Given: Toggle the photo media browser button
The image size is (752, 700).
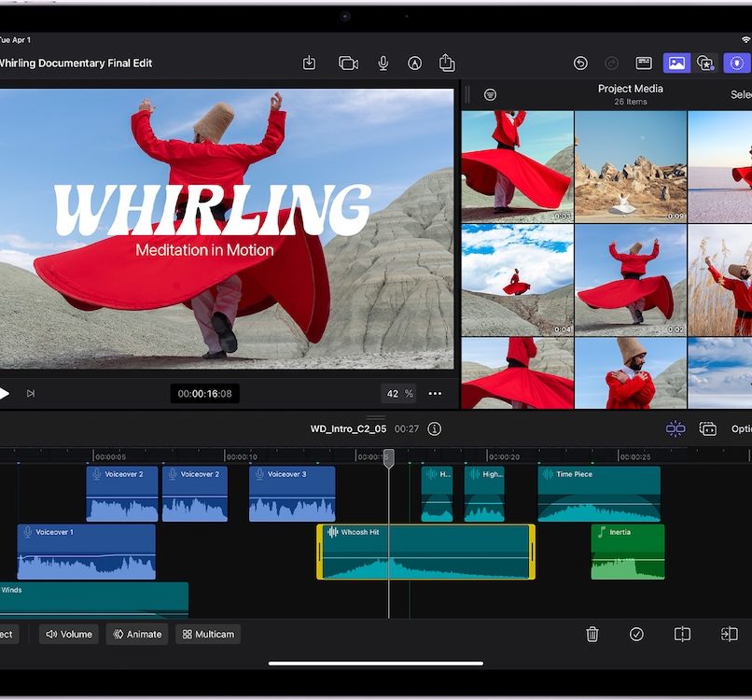Looking at the screenshot, I should (x=676, y=63).
